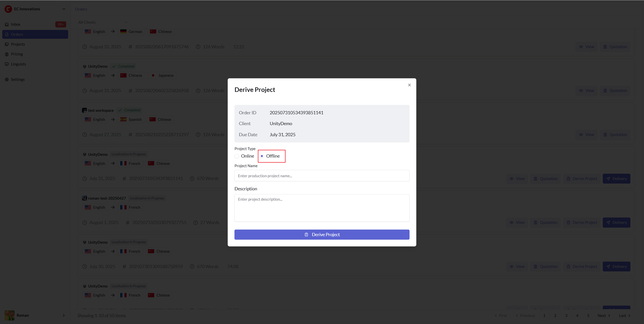Viewport: 644px width, 324px height.
Task: Click the project Description text area
Action: coord(322,208)
